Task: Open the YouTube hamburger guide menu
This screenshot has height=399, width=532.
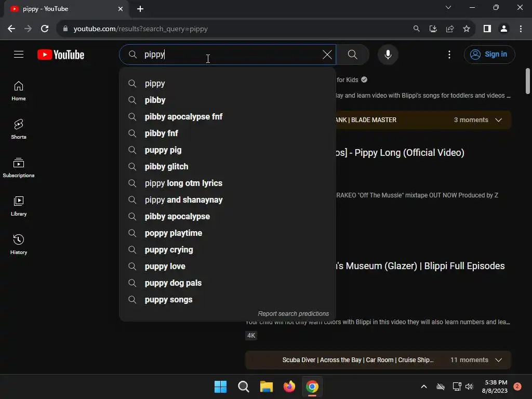Action: (x=19, y=54)
